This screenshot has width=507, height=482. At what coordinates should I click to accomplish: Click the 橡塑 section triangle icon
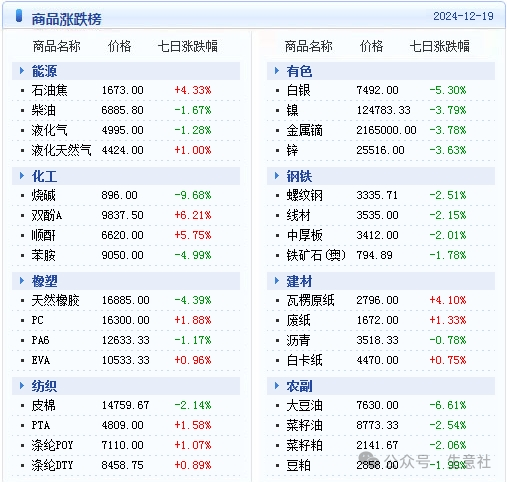[22, 281]
